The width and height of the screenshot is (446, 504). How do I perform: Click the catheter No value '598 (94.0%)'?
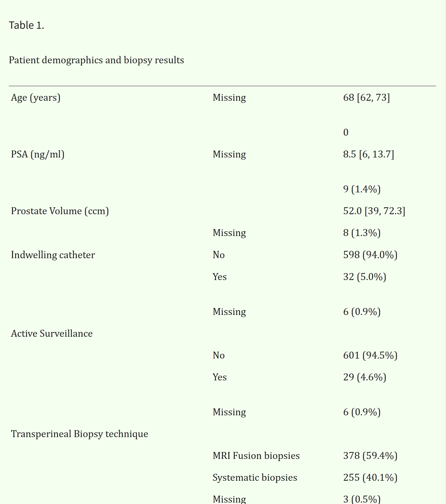(x=370, y=255)
